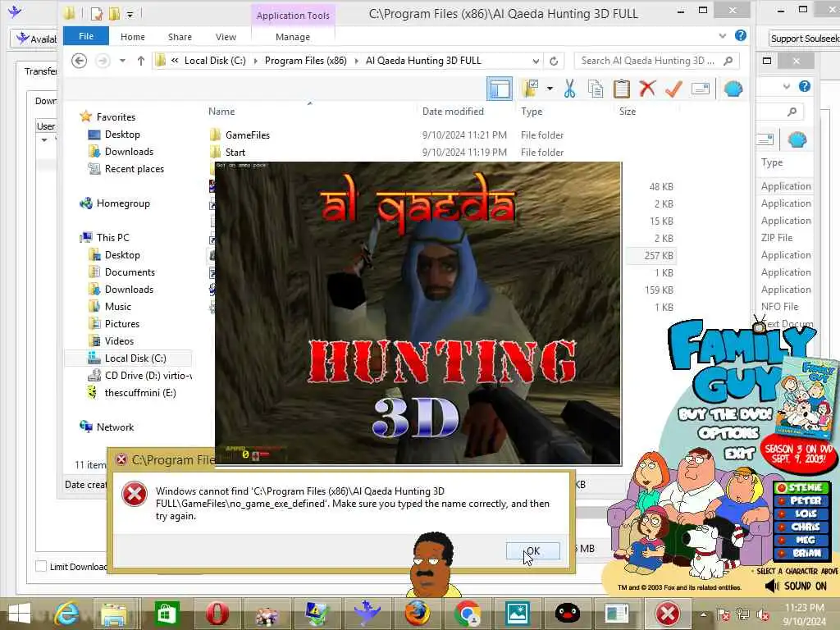
Task: Open Windows Store from taskbar
Action: (x=166, y=614)
